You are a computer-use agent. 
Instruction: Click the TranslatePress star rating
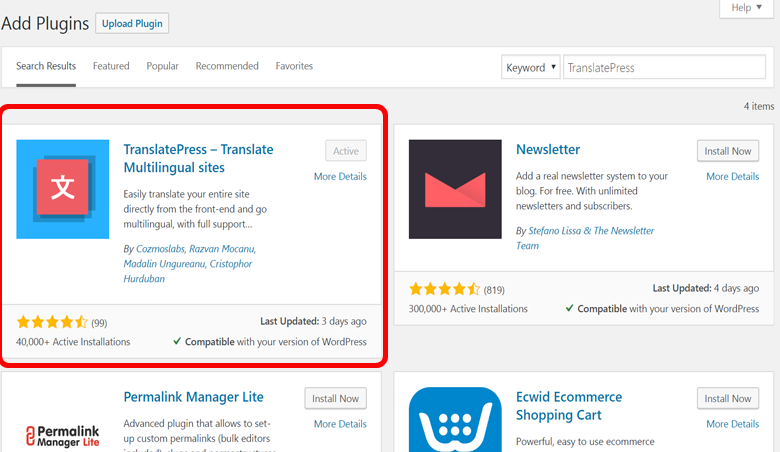coord(52,322)
